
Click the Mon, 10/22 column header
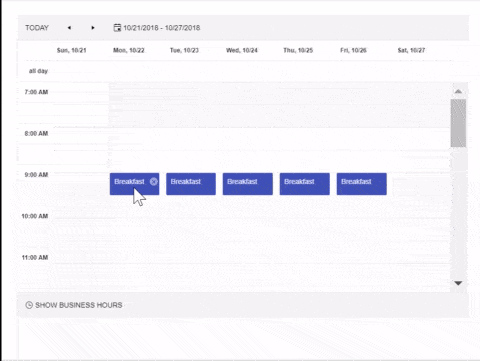(x=129, y=50)
